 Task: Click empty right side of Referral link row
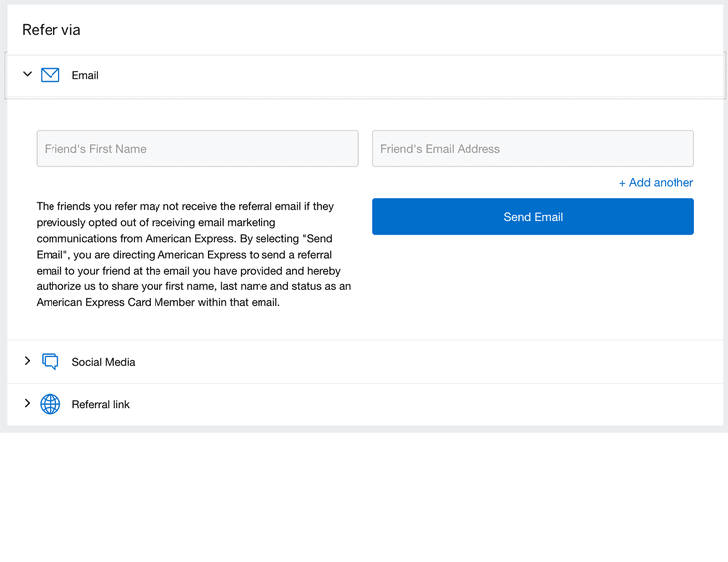coord(495,404)
